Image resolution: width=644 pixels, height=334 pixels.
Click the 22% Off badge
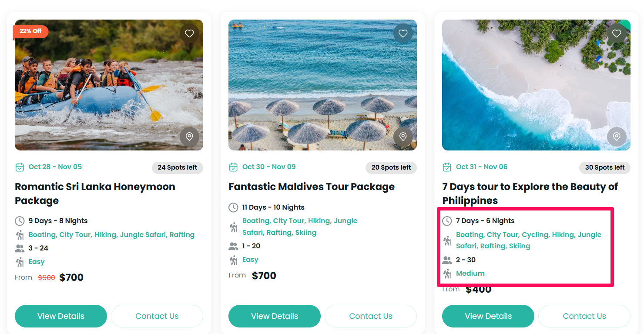click(x=30, y=31)
